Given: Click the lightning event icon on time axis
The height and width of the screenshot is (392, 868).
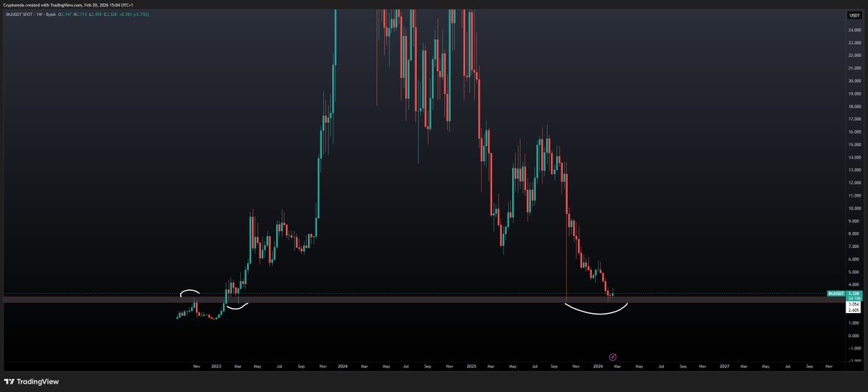Looking at the screenshot, I should [x=613, y=357].
